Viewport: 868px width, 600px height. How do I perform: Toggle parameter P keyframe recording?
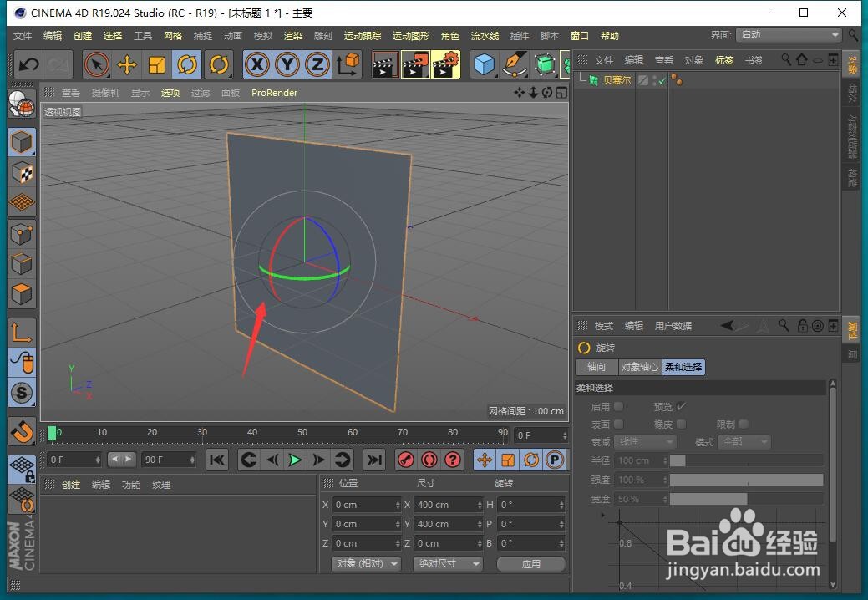[x=554, y=460]
